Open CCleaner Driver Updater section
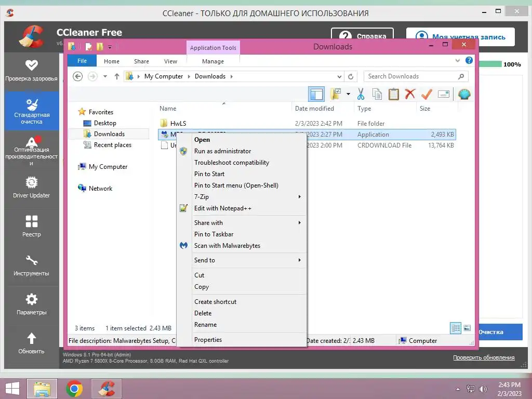The image size is (532, 399). tap(32, 188)
